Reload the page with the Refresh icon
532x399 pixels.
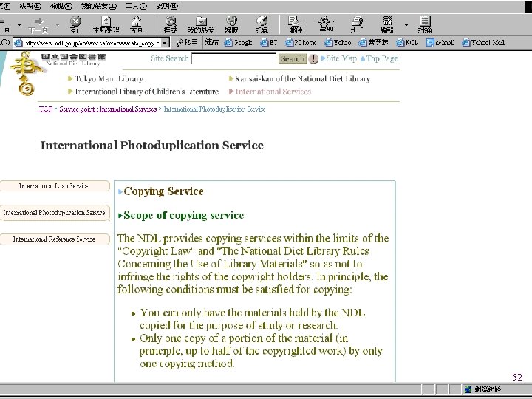pyautogui.click(x=106, y=25)
